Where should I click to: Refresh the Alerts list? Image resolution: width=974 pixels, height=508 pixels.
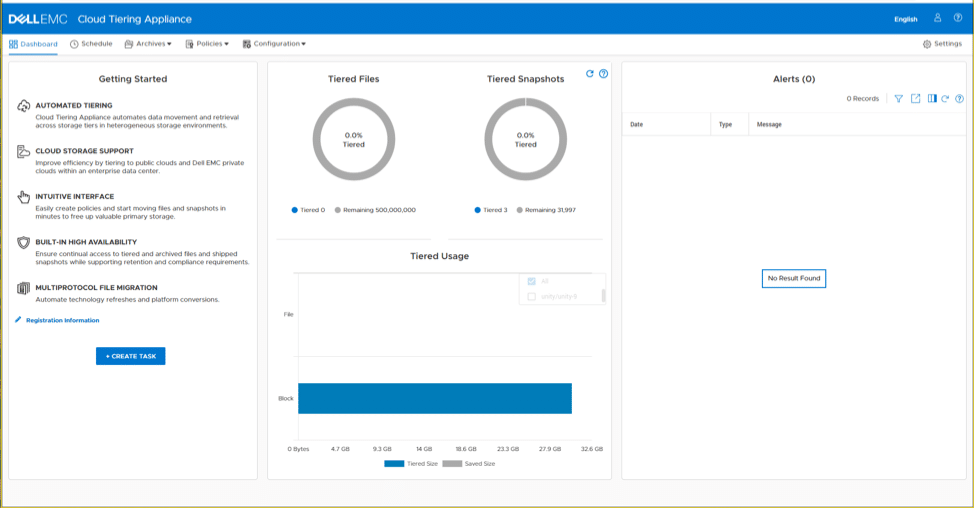pyautogui.click(x=945, y=99)
